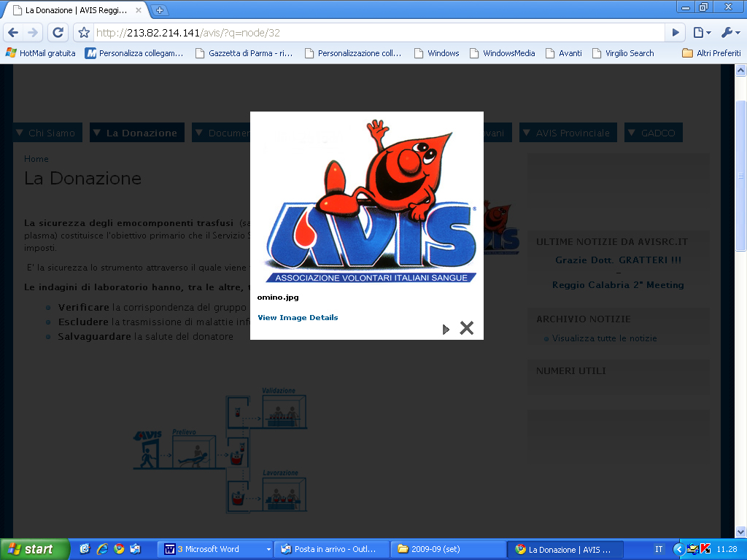Open a new tab with plus button
The height and width of the screenshot is (560, 747).
pyautogui.click(x=160, y=10)
